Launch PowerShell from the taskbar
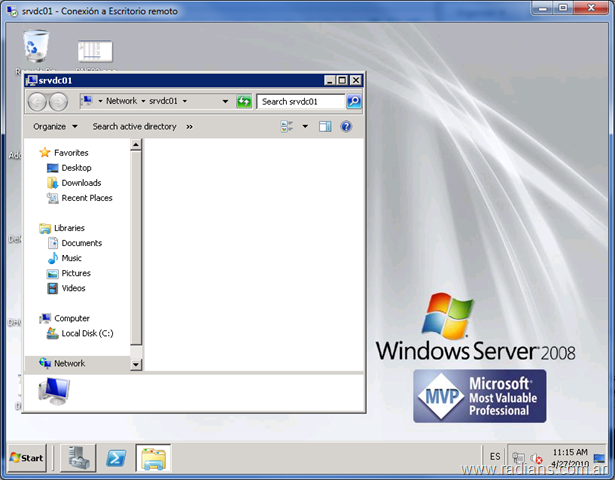This screenshot has height=480, width=615. (115, 458)
